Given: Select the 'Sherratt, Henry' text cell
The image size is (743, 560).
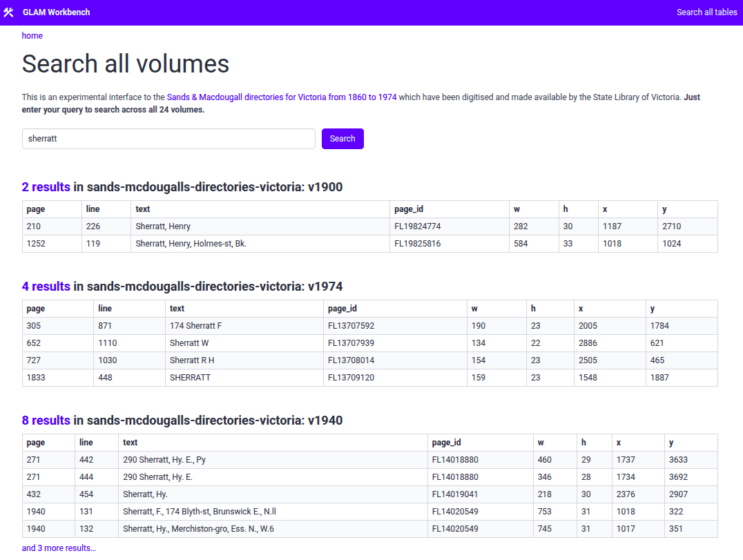Looking at the screenshot, I should pos(260,226).
